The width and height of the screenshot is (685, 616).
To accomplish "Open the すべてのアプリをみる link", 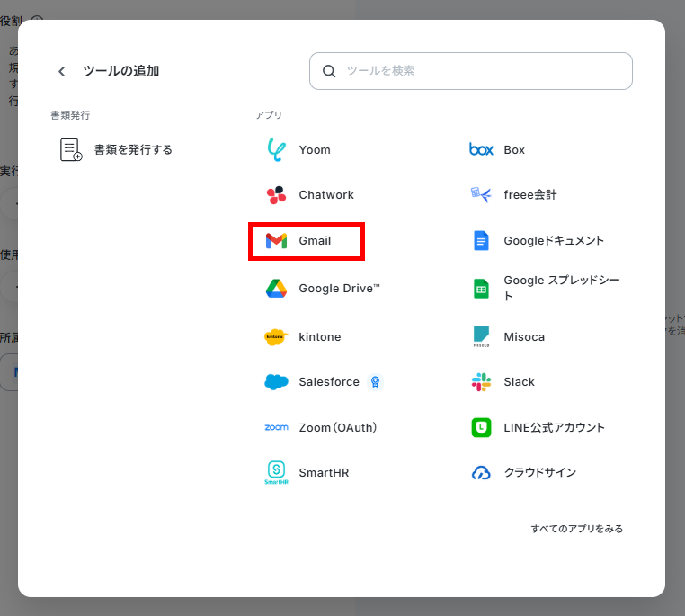I will [x=576, y=529].
